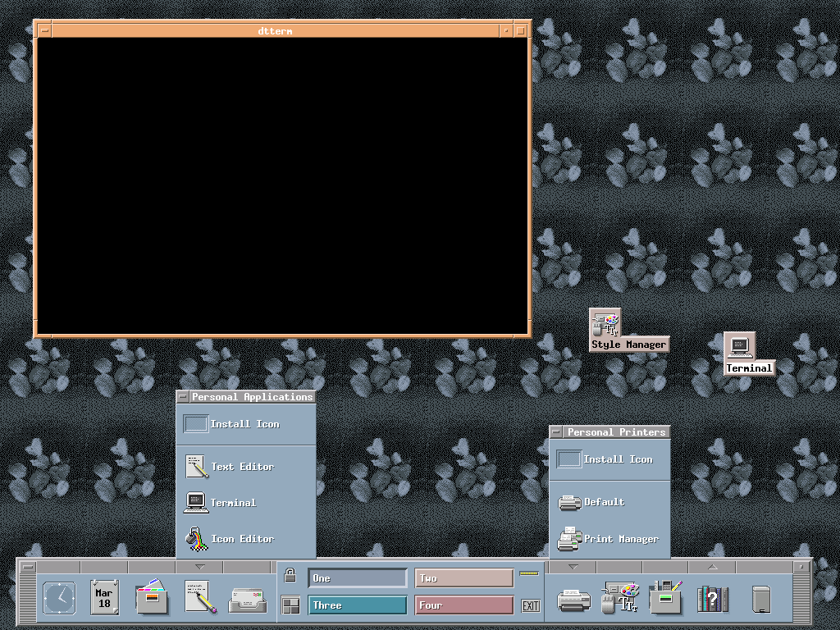Select Install Icon in Personal Applications
Screen dimensions: 840x630
tap(246, 424)
